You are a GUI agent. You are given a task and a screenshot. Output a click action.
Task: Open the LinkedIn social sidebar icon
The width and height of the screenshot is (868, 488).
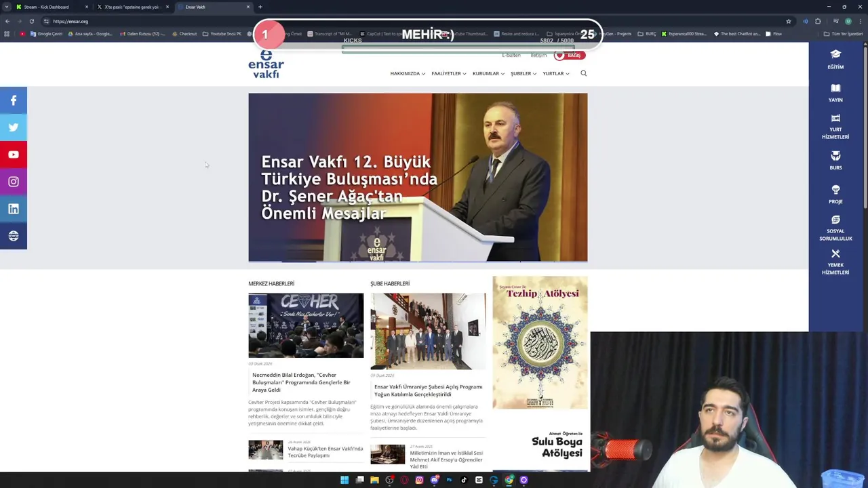pyautogui.click(x=13, y=209)
